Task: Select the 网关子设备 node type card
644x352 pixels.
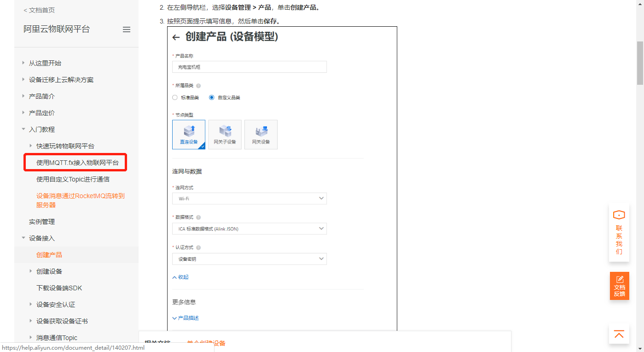Action: tap(225, 135)
